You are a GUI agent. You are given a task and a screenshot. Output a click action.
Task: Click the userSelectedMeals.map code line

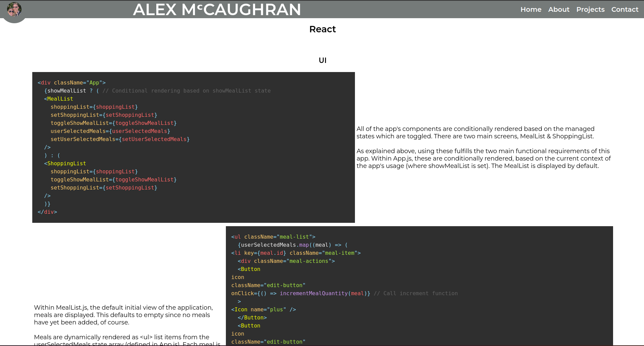(x=292, y=245)
